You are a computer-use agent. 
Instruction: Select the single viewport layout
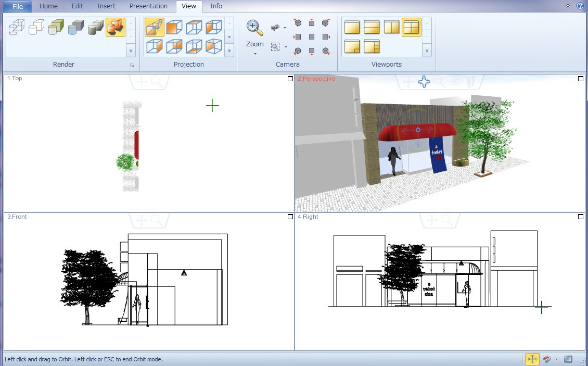(352, 27)
